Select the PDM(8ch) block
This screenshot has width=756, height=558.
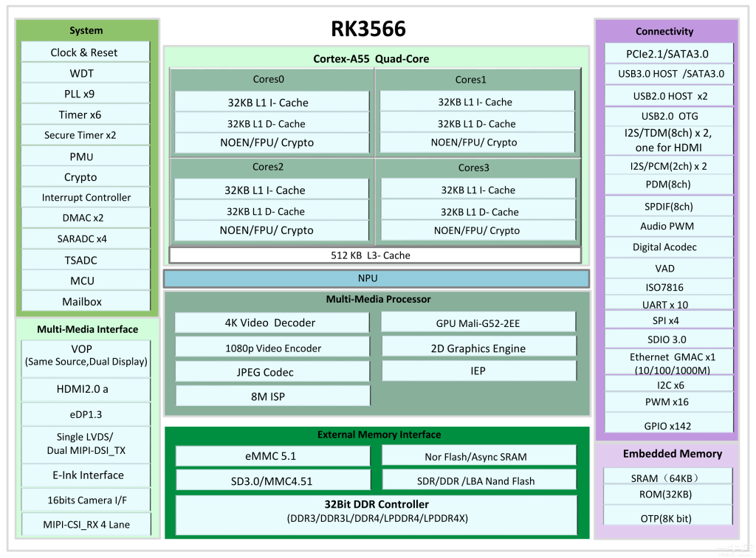click(669, 185)
